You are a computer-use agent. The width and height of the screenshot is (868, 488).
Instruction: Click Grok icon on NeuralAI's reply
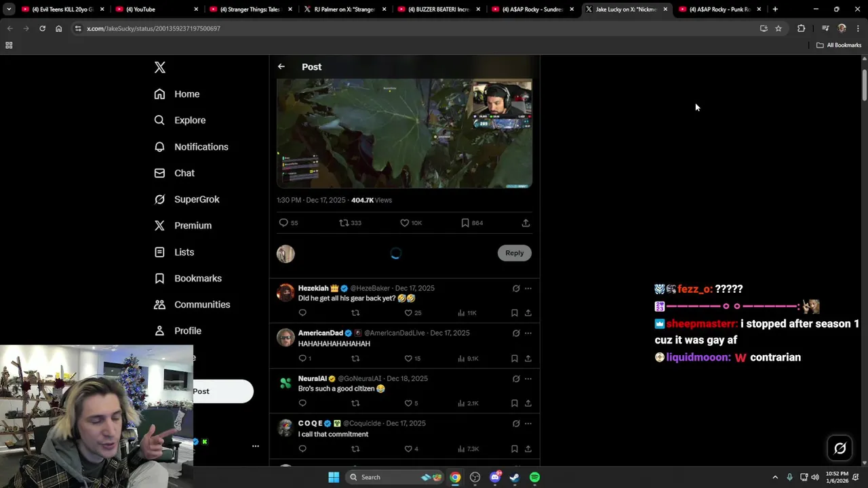pos(516,378)
